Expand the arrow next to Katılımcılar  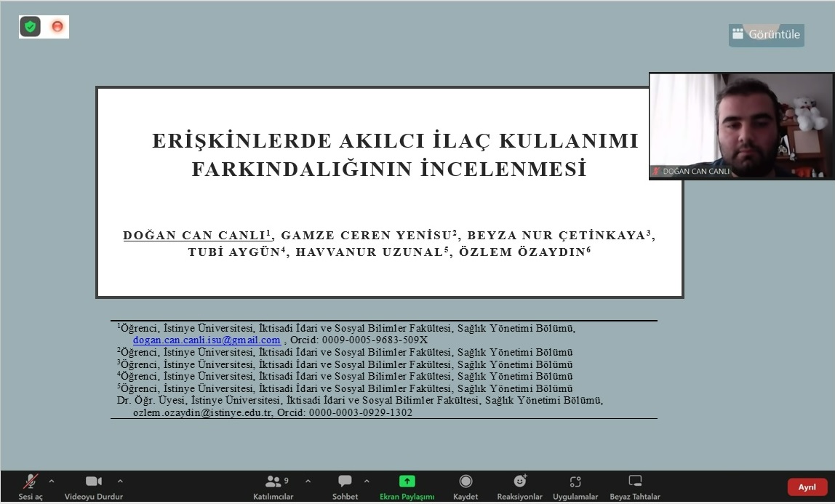click(x=308, y=481)
